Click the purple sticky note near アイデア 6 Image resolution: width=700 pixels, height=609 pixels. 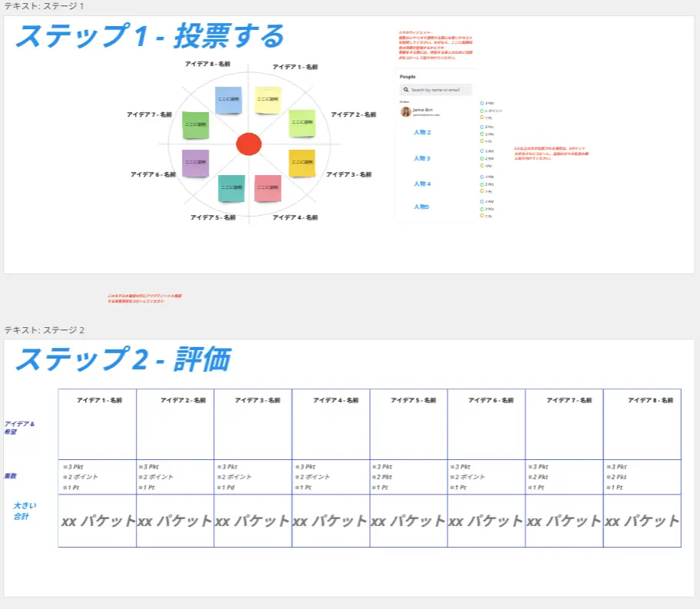(x=196, y=163)
